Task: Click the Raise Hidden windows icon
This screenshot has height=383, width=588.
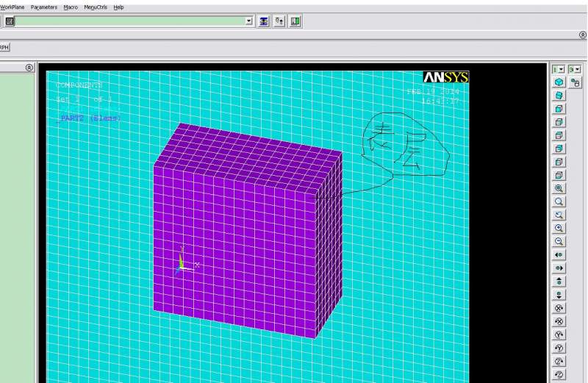Action: (x=264, y=21)
